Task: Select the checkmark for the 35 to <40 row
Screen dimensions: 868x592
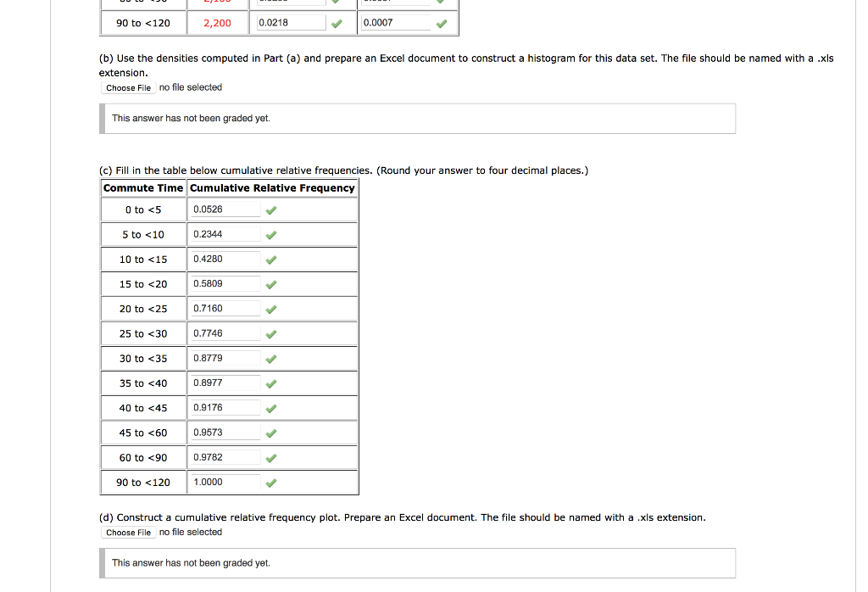Action: tap(270, 383)
